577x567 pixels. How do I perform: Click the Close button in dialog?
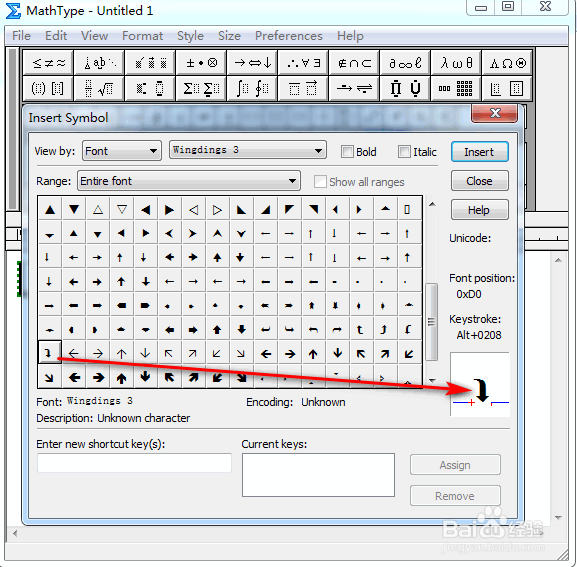(480, 181)
